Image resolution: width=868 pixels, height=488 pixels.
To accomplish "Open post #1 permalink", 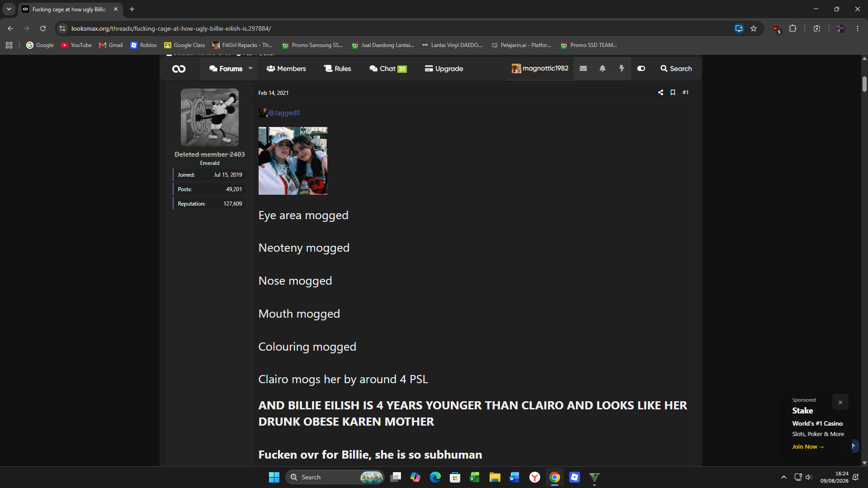I will coord(685,93).
